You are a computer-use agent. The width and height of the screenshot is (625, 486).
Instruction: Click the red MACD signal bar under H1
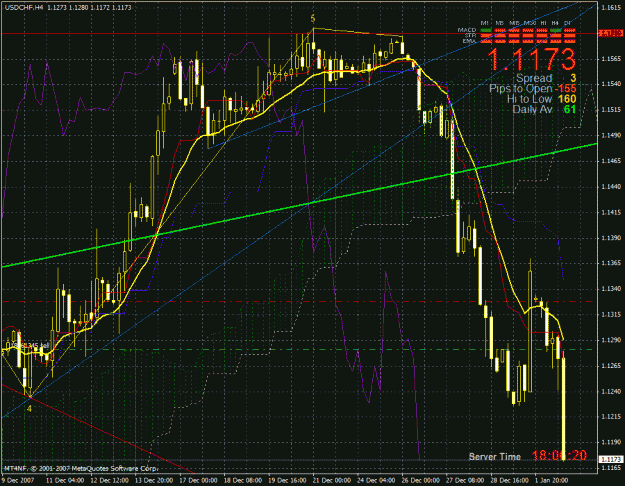[x=542, y=30]
